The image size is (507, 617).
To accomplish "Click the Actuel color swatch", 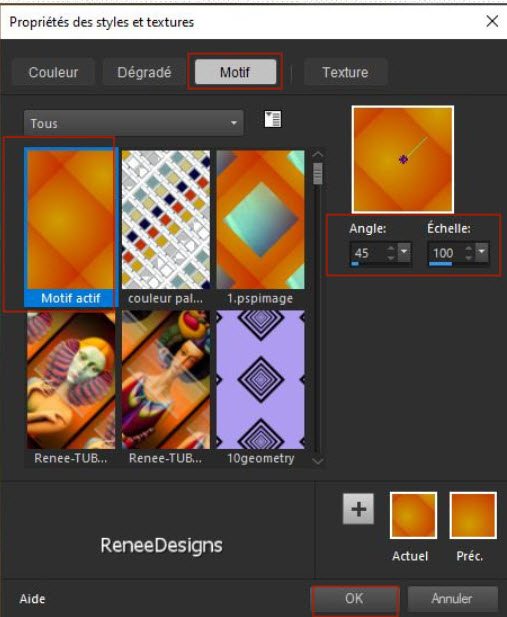I will [413, 515].
